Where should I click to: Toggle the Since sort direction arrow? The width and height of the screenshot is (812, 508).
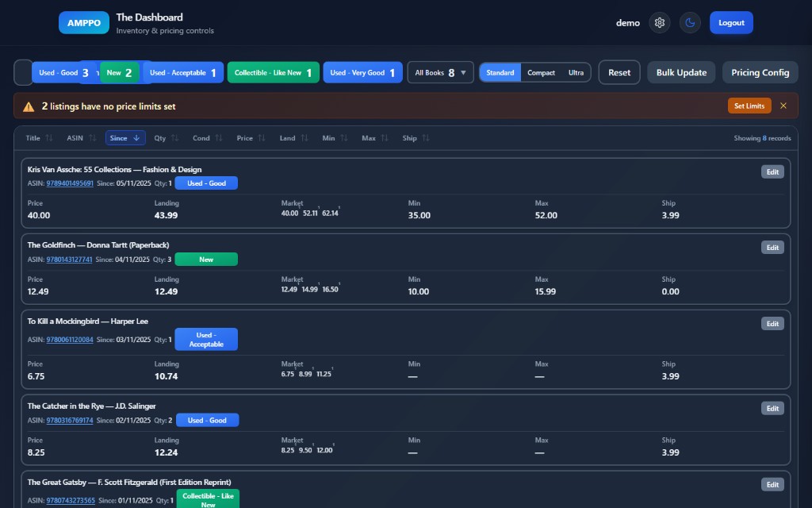pos(136,138)
